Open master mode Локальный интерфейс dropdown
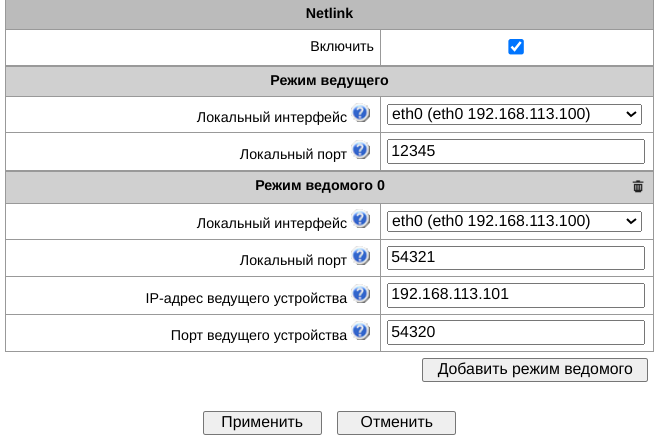This screenshot has height=440, width=661. coord(514,114)
